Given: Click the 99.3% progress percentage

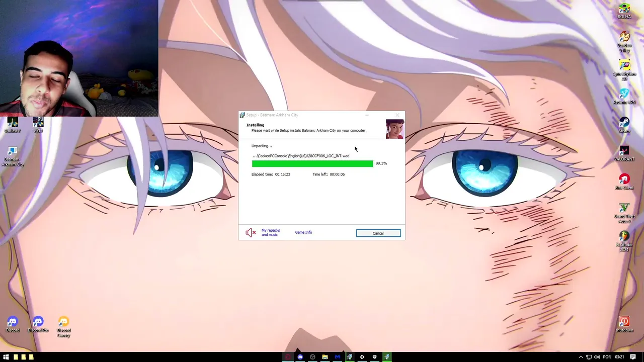Looking at the screenshot, I should click(381, 163).
